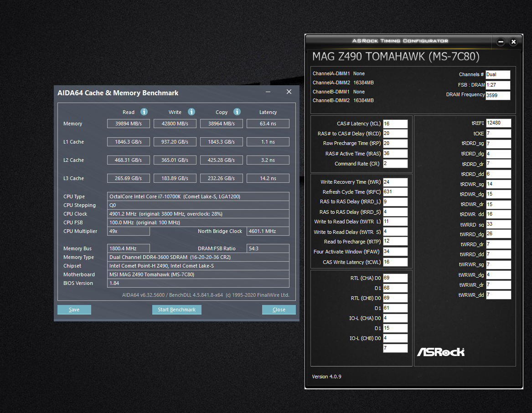Click the L3 Cache Latency 14.2 ns
Screen dimensions: 532x413
click(x=268, y=178)
